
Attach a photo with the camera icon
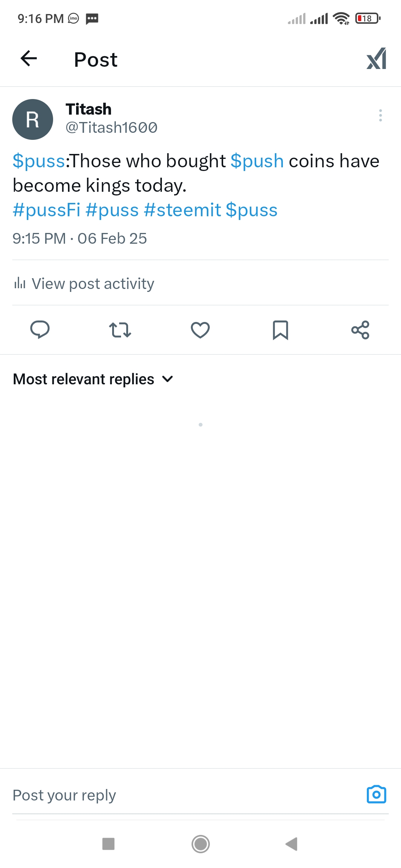[x=376, y=795]
